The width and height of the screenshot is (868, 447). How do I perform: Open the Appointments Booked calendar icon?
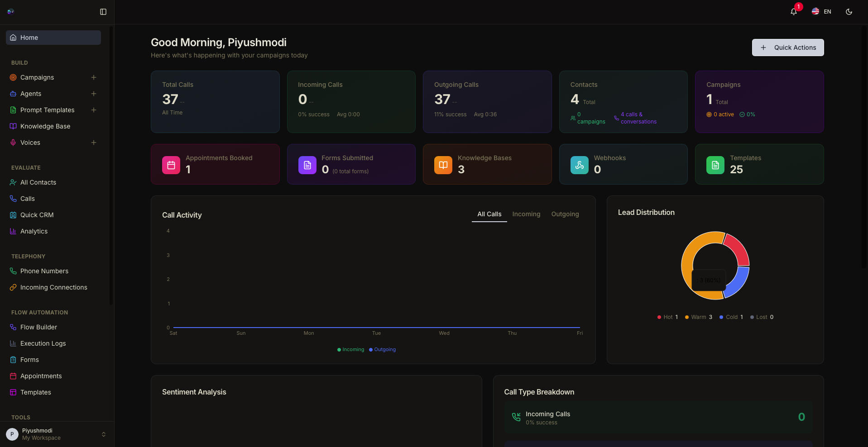(x=171, y=165)
